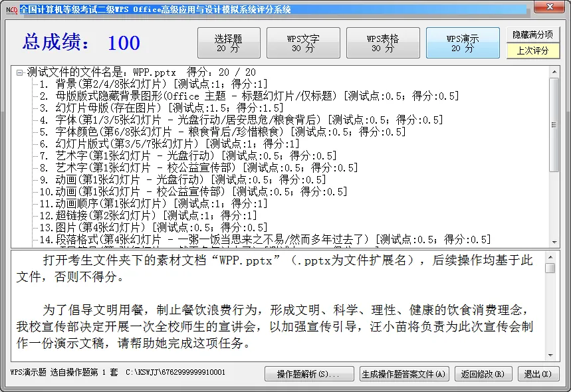The image size is (571, 392).
Task: Select item 2 母版版式隐藏背景图形
Action: [249, 96]
